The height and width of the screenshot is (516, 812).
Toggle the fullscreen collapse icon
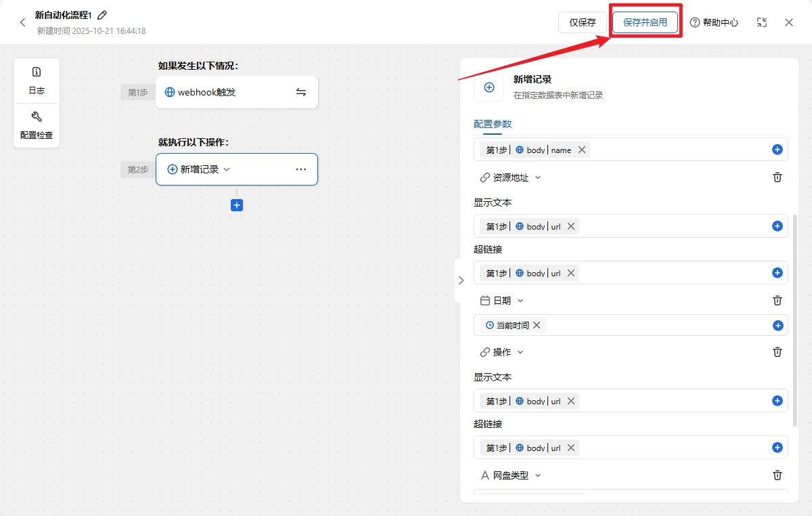pos(762,22)
